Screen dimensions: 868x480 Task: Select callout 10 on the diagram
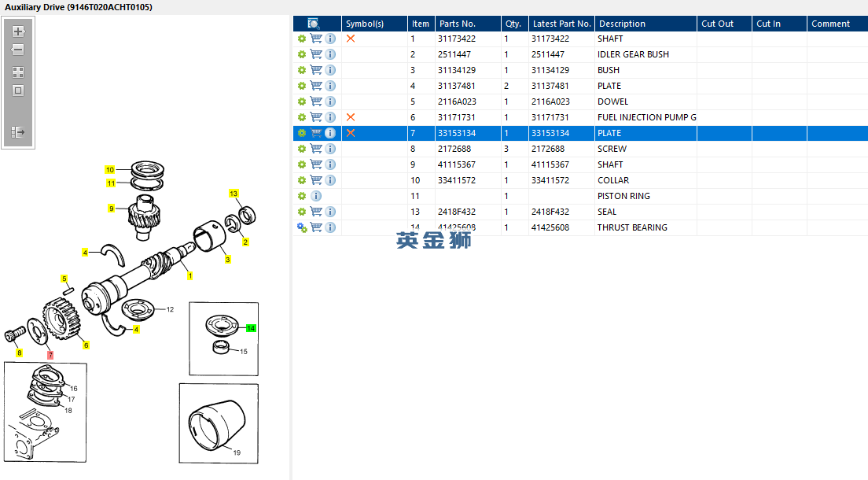coord(109,170)
